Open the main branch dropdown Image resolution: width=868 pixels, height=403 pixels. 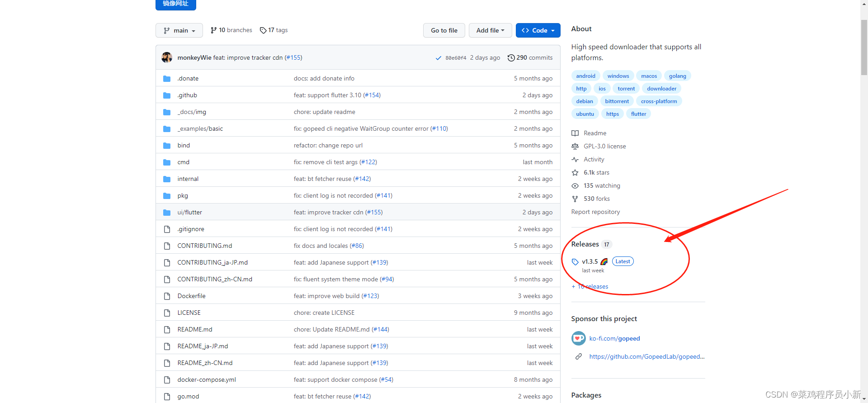coord(179,30)
